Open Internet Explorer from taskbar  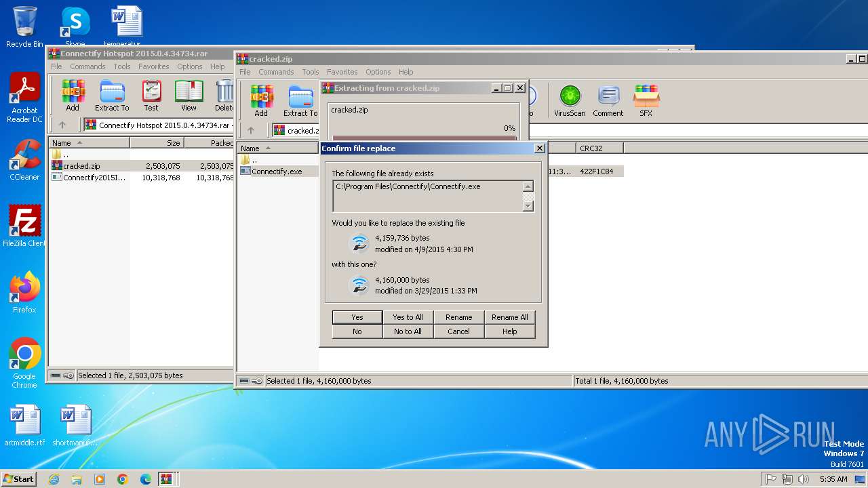coord(54,479)
